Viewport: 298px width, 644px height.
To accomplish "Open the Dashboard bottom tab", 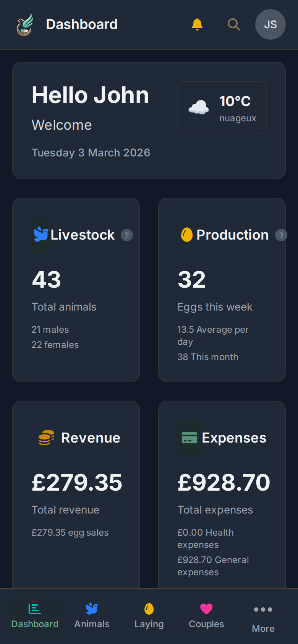I will 35,616.
